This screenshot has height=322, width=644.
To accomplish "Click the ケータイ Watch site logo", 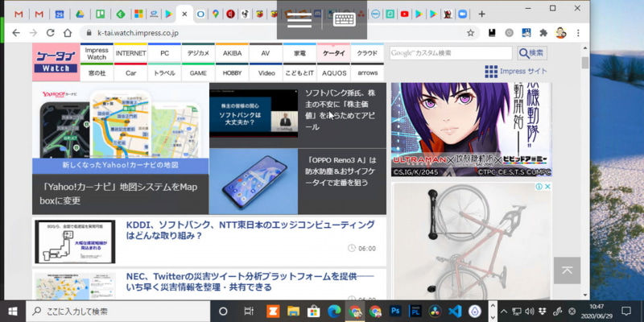I will coord(56,62).
